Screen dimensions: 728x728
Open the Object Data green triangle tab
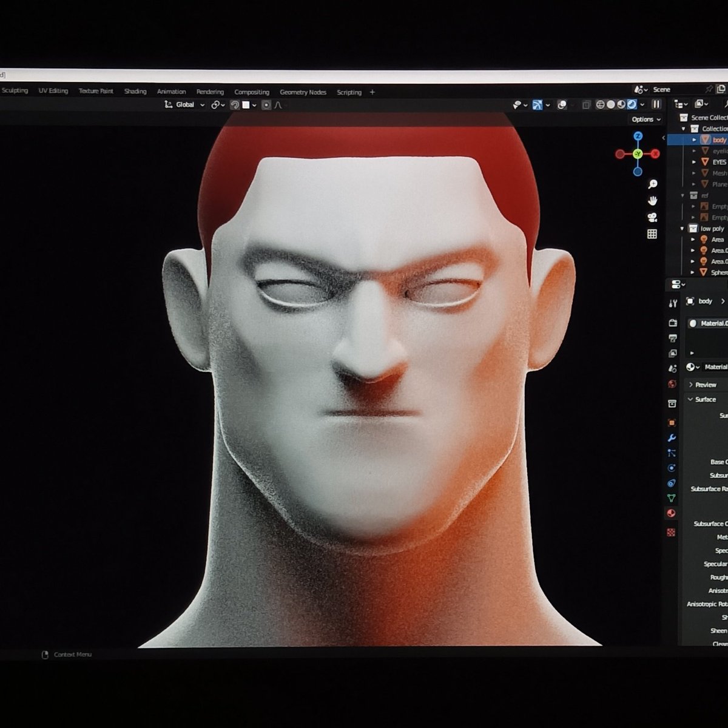tap(671, 498)
